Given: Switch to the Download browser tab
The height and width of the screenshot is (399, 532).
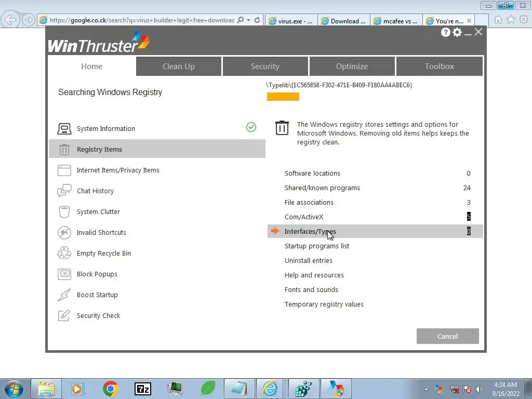Looking at the screenshot, I should pos(344,21).
